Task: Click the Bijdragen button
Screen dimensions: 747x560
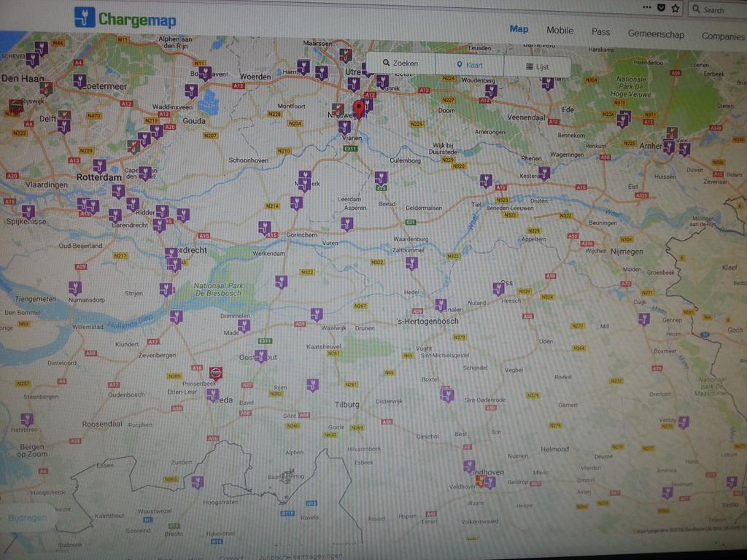Action: click(x=27, y=518)
